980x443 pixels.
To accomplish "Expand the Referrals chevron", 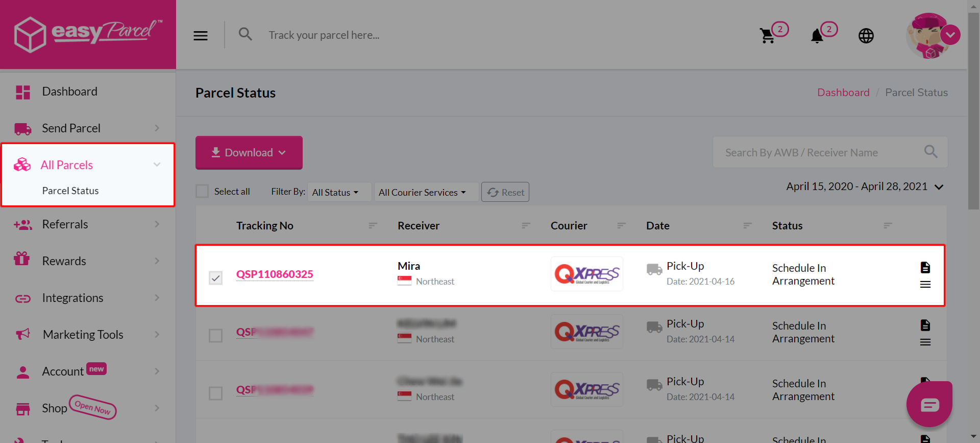I will tap(157, 224).
